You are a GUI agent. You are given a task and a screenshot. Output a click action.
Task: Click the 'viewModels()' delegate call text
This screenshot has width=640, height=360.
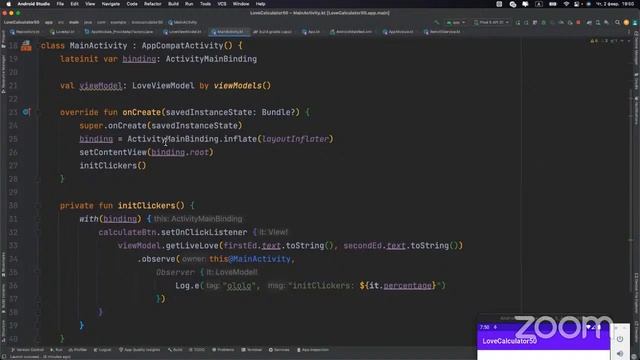(242, 86)
